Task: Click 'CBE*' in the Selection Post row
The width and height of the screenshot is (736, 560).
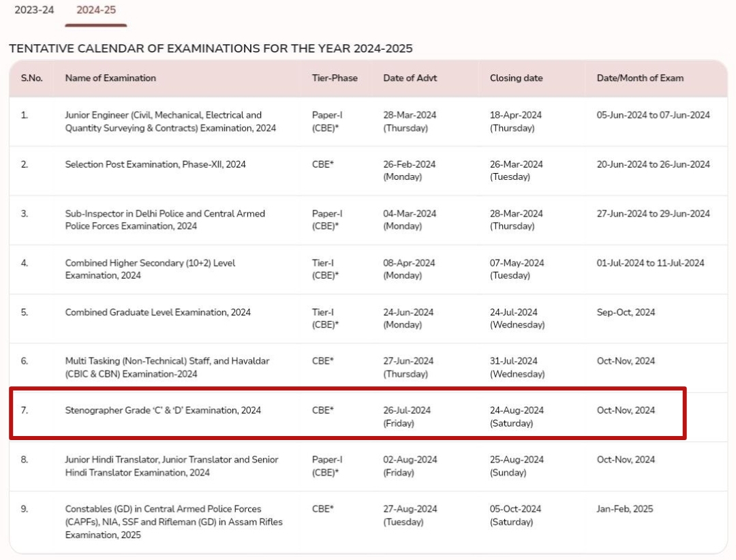Action: pos(322,164)
